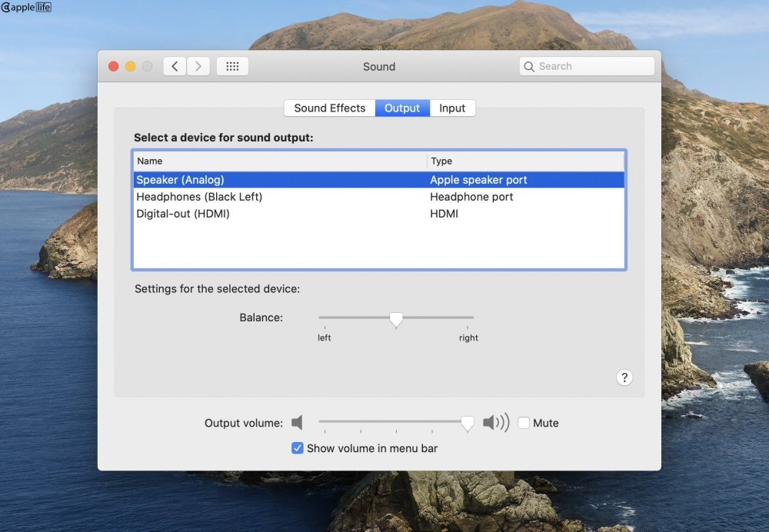Minimize the Sound window with the yellow button

(131, 66)
